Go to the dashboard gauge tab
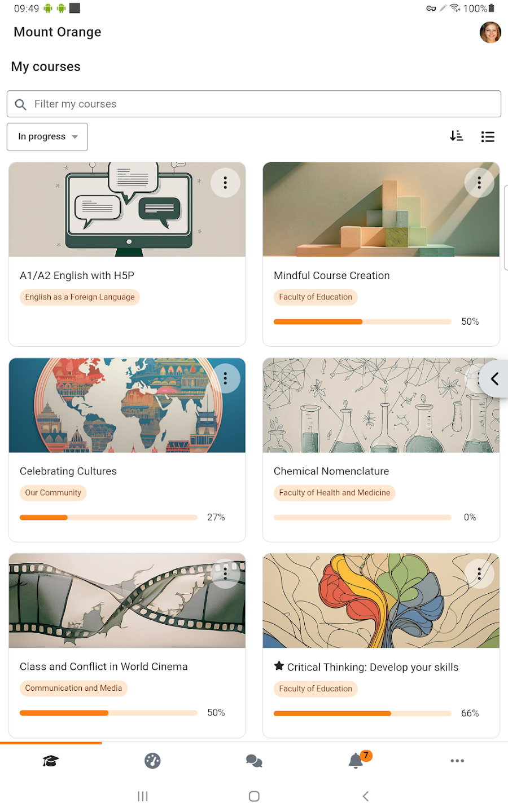508x812 pixels. pyautogui.click(x=152, y=761)
